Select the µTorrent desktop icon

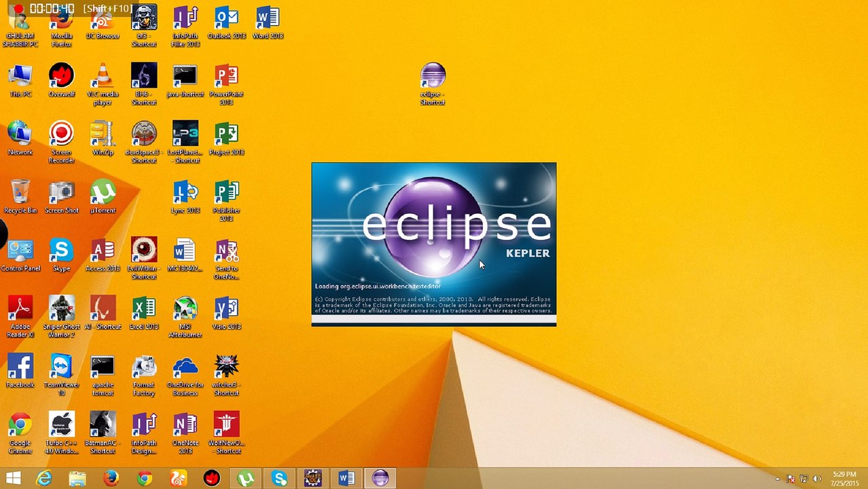(103, 197)
